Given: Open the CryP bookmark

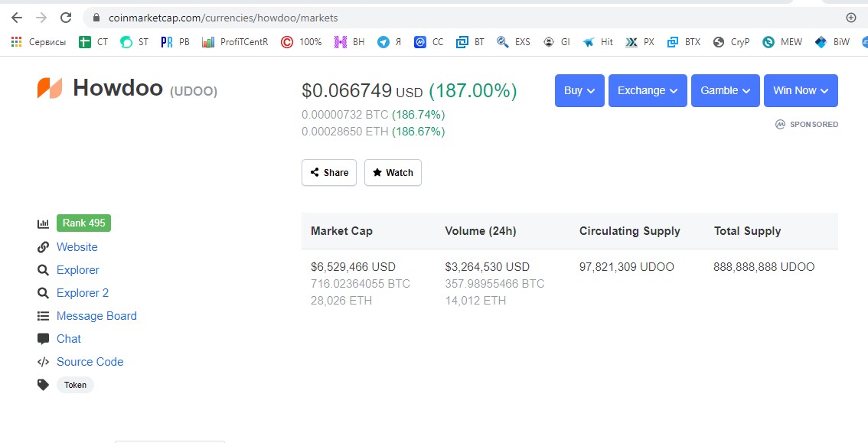Looking at the screenshot, I should (x=731, y=41).
